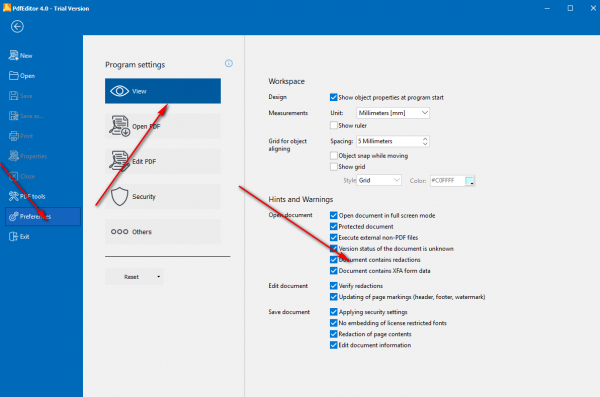This screenshot has height=397, width=600.
Task: Open the Unit Millimeters dropdown
Action: click(x=393, y=113)
